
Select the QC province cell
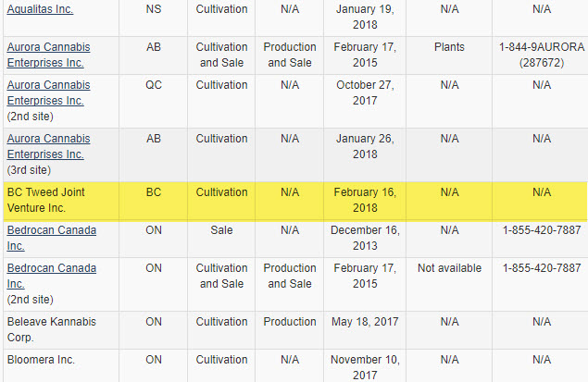pyautogui.click(x=154, y=84)
